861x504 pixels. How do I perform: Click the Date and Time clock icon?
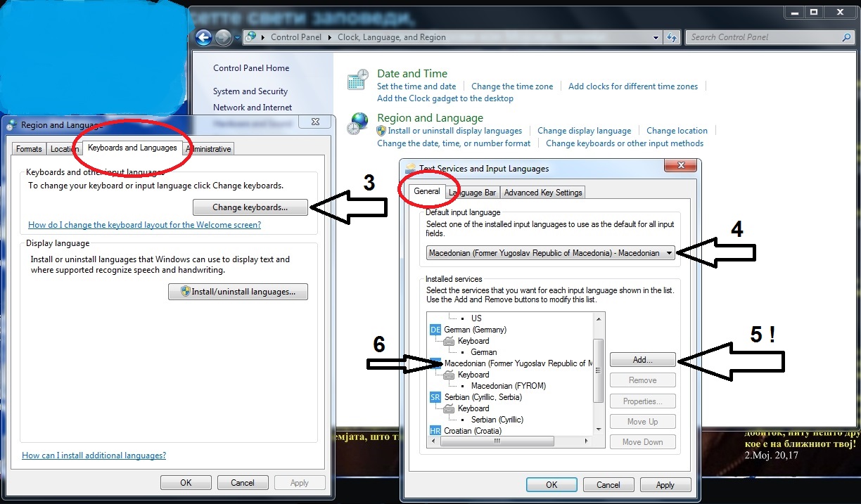pyautogui.click(x=358, y=80)
